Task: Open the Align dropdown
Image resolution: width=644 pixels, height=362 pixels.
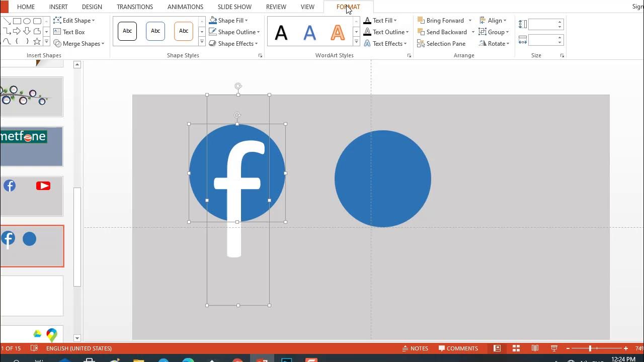Action: [493, 20]
